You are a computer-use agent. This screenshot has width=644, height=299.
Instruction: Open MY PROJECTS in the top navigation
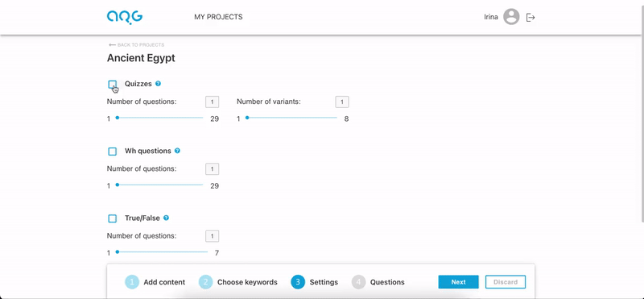218,17
